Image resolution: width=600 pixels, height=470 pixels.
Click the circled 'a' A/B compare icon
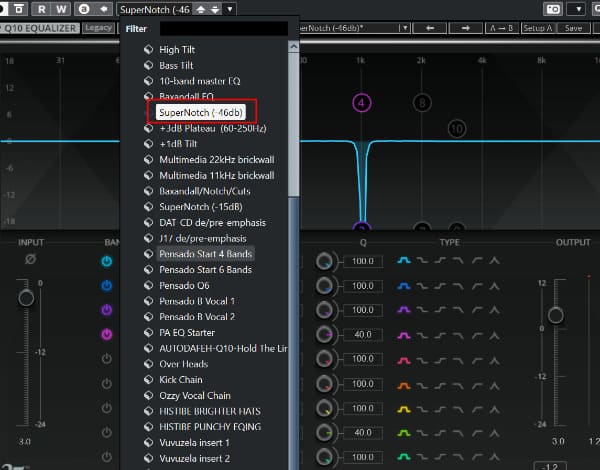(84, 9)
